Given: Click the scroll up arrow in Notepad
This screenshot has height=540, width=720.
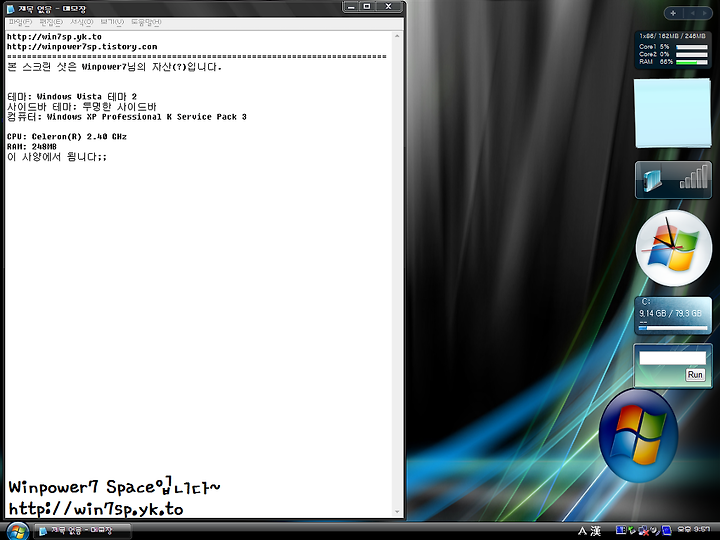Looking at the screenshot, I should (x=397, y=36).
